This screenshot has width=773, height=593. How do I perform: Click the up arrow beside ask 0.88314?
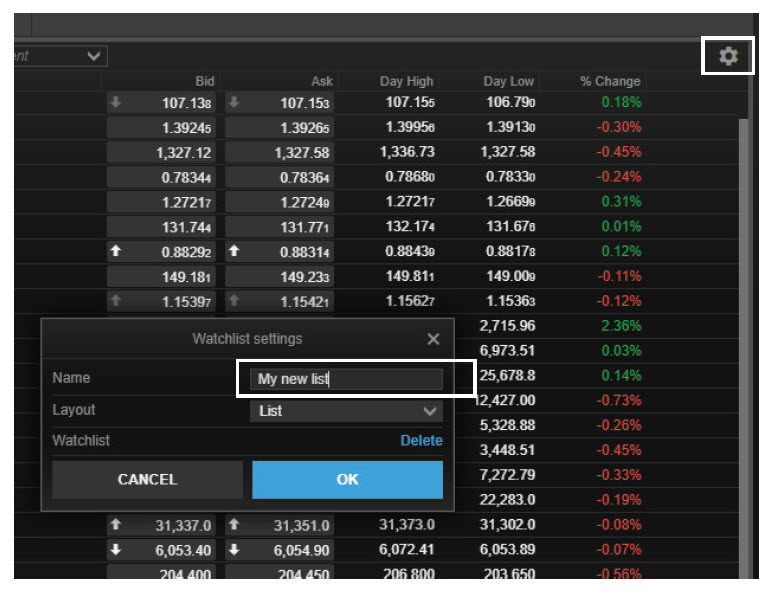(235, 252)
